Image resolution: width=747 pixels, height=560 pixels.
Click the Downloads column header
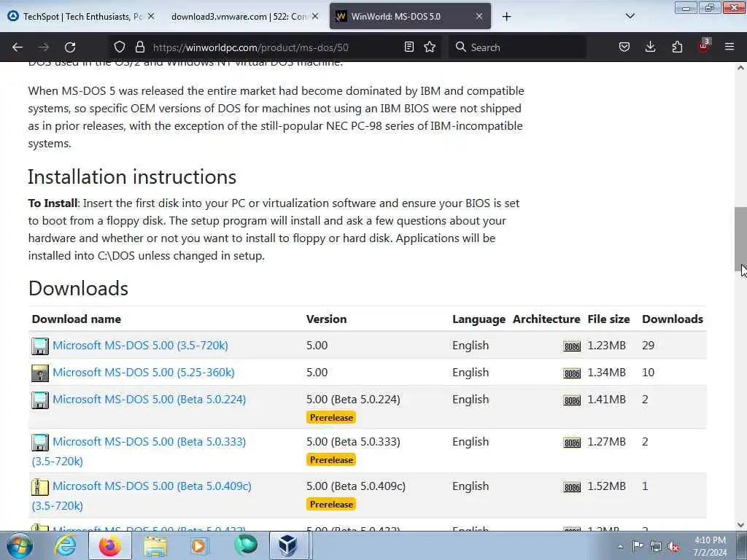click(672, 319)
